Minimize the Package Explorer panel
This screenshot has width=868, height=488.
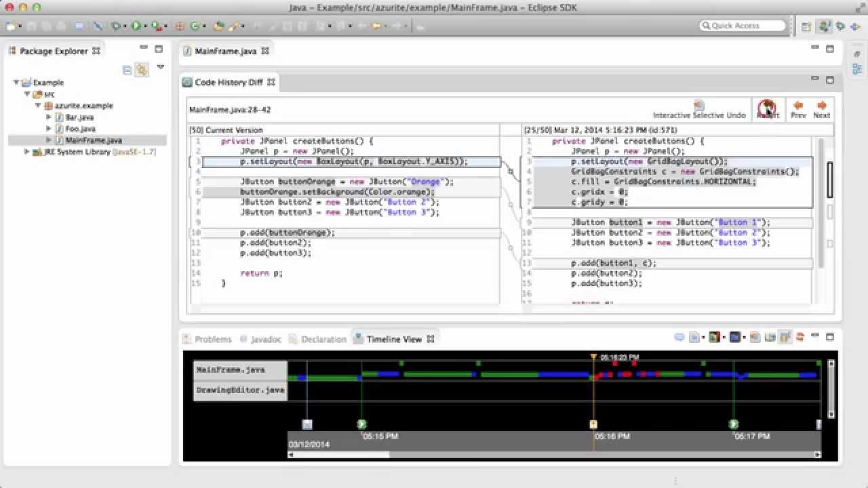tap(144, 48)
